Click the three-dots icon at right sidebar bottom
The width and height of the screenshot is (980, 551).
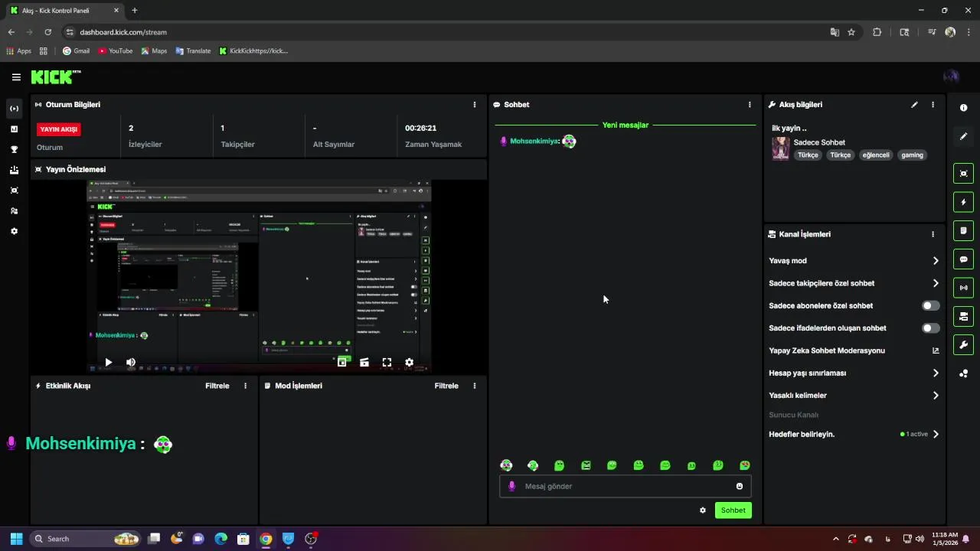(x=963, y=373)
